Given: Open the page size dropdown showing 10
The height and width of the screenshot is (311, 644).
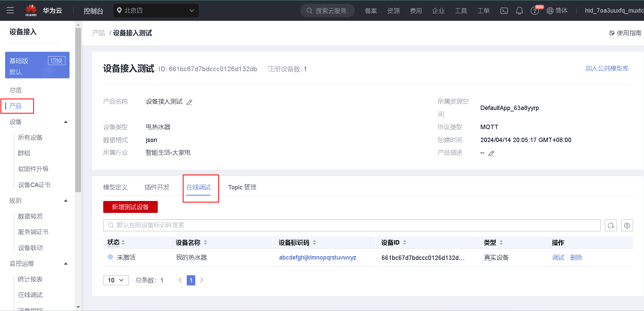Looking at the screenshot, I should pos(116,280).
